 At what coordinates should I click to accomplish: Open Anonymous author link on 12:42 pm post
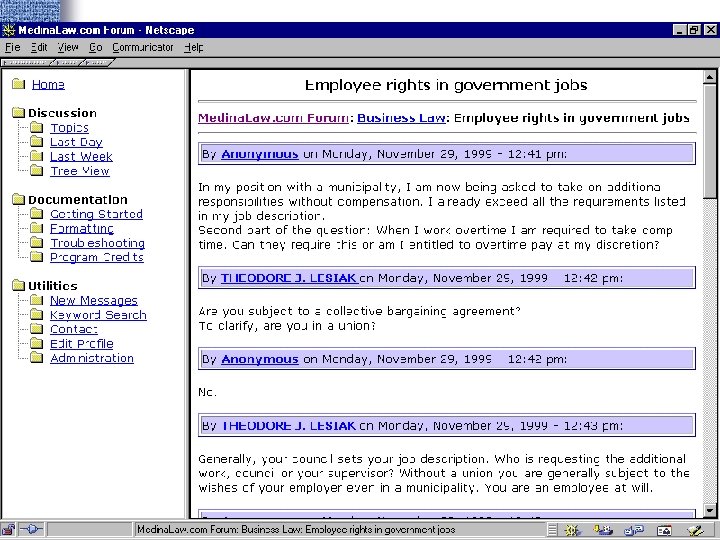(259, 359)
